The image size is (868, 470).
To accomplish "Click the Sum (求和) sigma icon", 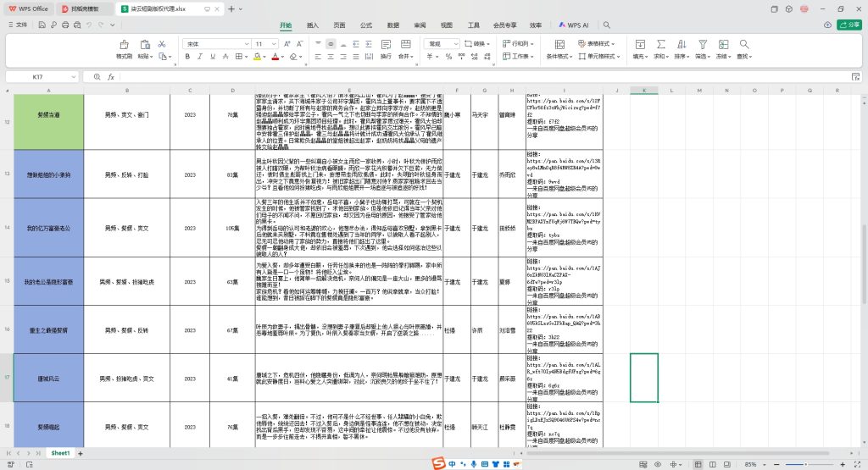I will click(x=661, y=44).
